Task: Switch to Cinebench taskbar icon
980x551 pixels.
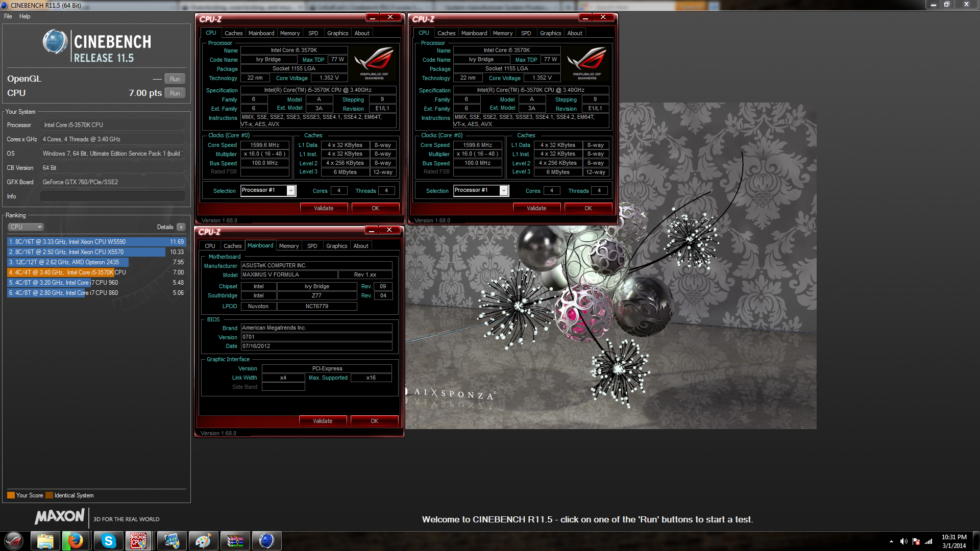Action: [x=266, y=541]
